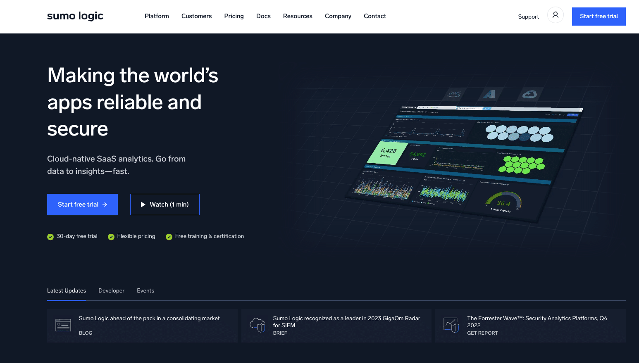Screen dimensions: 639x364
Task: Click the Free training checkmark icon
Action: tap(169, 237)
